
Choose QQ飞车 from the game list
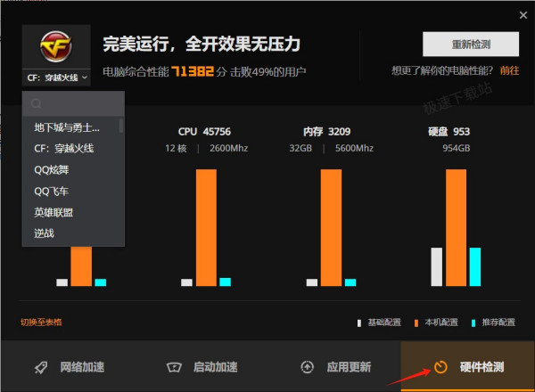[51, 192]
